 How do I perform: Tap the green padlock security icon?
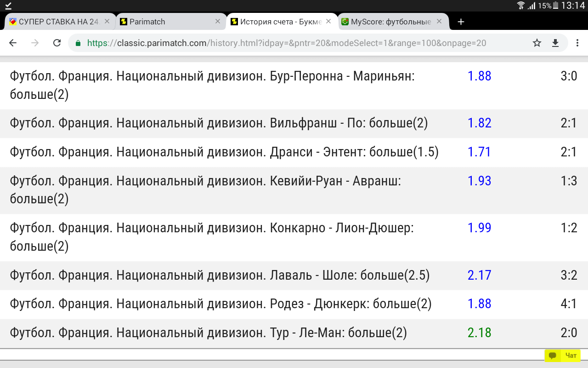pos(78,43)
